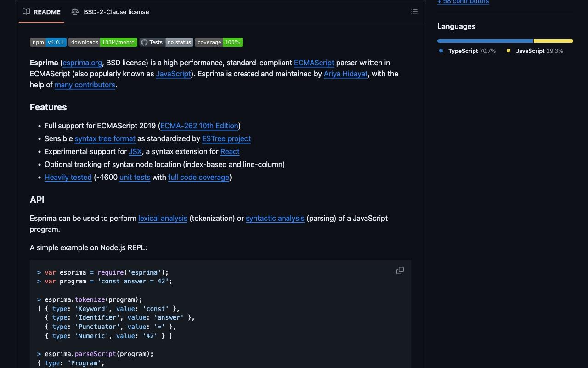Open ECMA-262 10th Edition link
This screenshot has width=588, height=368.
199,126
